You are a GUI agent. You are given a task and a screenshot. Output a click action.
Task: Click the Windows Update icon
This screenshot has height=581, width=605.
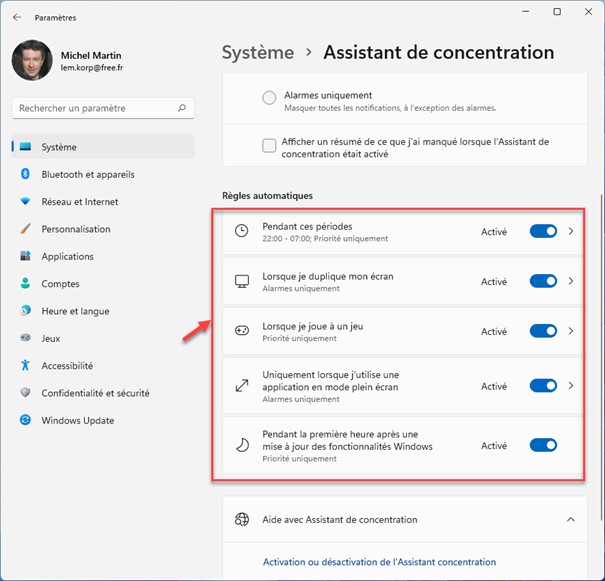[25, 420]
